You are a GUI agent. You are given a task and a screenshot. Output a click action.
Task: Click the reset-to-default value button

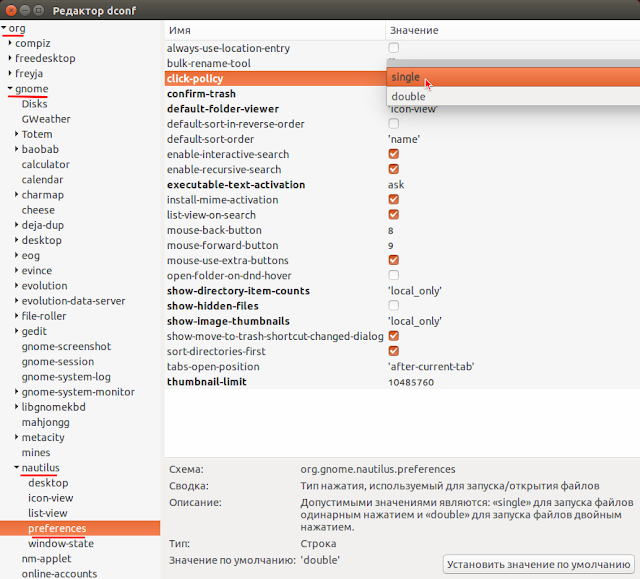pos(538,564)
